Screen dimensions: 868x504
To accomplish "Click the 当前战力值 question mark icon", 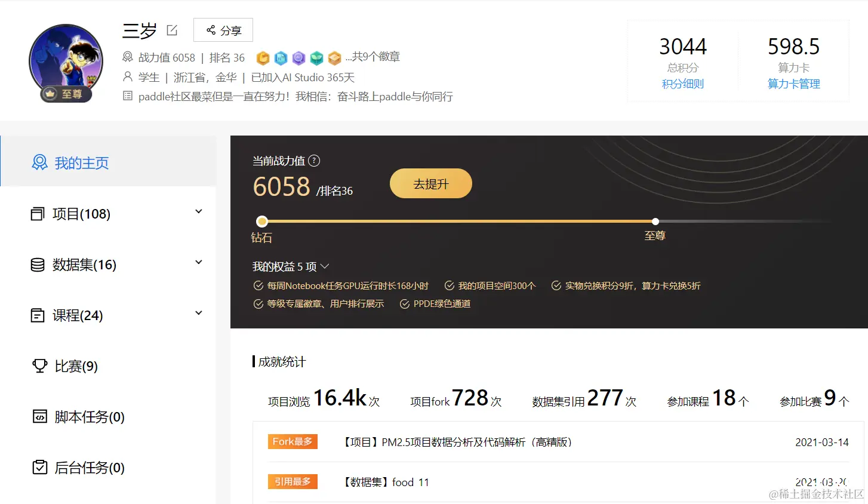I will pyautogui.click(x=315, y=161).
